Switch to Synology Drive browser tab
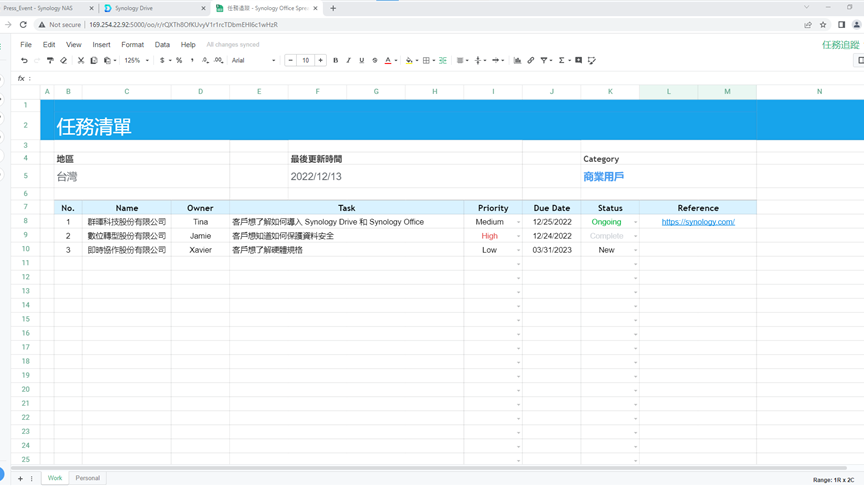This screenshot has height=486, width=864. tap(154, 8)
